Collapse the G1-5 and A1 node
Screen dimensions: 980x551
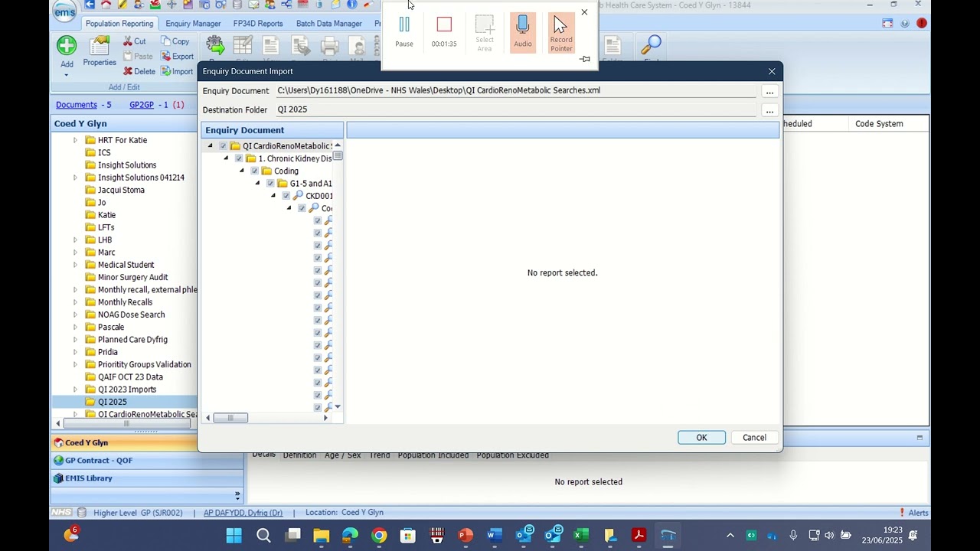tap(257, 184)
